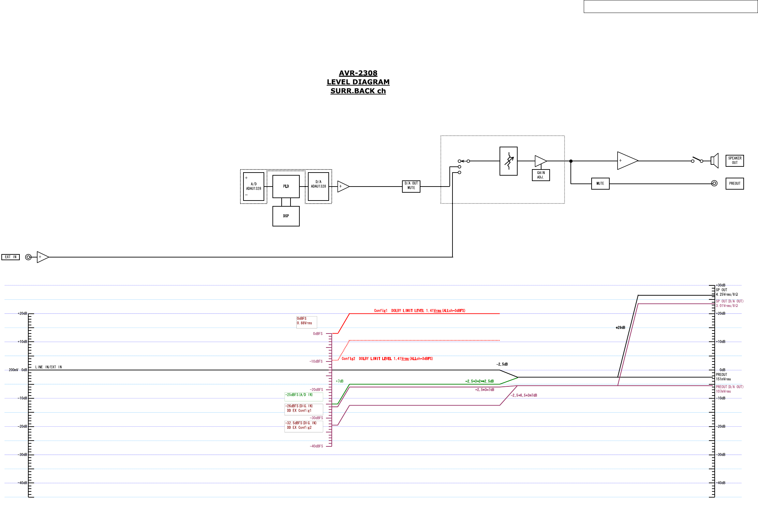Click the LEVEL DIAGRAM heading

[358, 82]
